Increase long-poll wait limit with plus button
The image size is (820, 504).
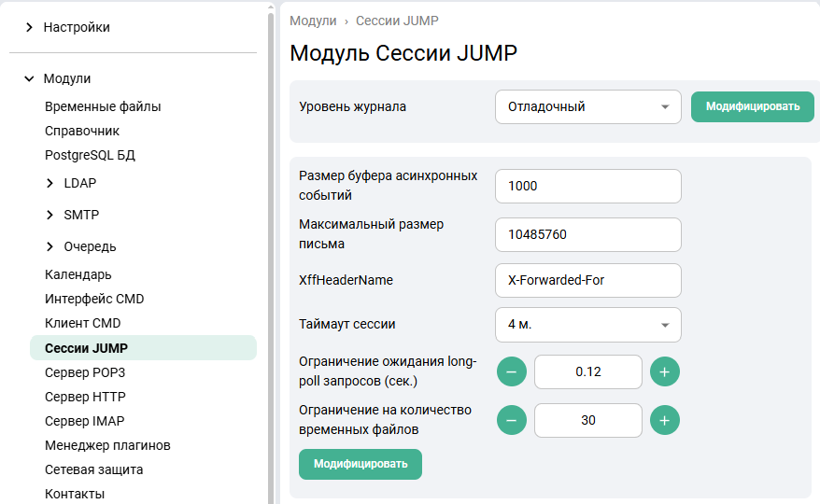click(664, 371)
